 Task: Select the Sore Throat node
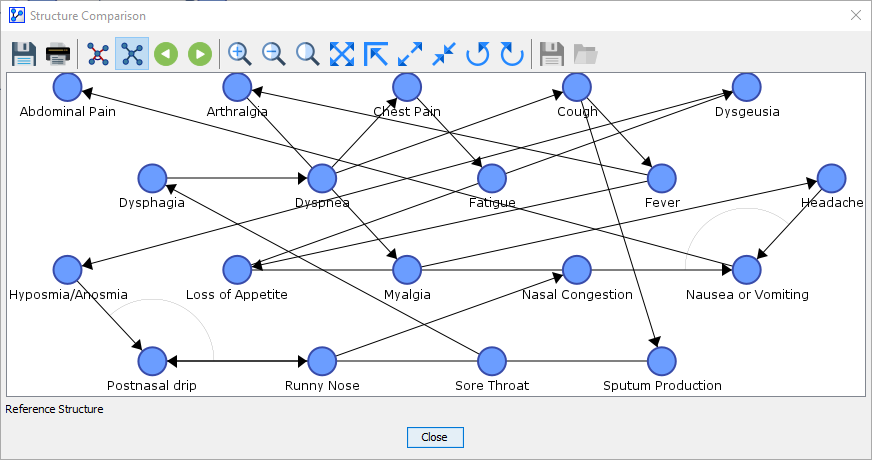492,361
